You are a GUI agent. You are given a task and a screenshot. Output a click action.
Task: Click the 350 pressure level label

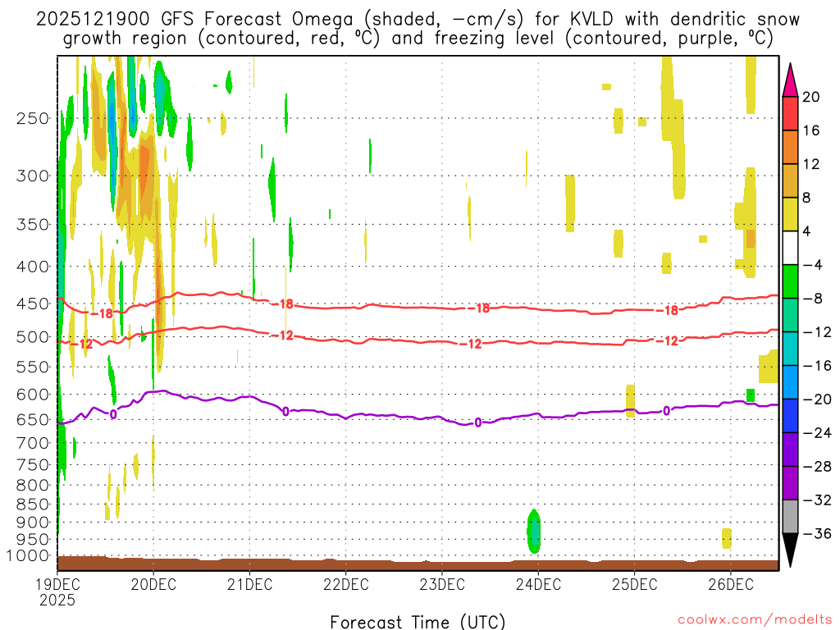pyautogui.click(x=33, y=225)
